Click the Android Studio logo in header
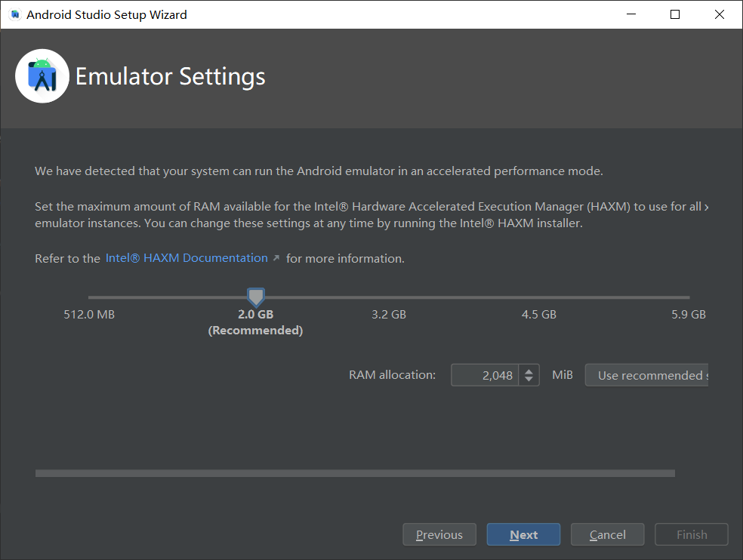Screen dimensions: 743x560 (x=42, y=75)
